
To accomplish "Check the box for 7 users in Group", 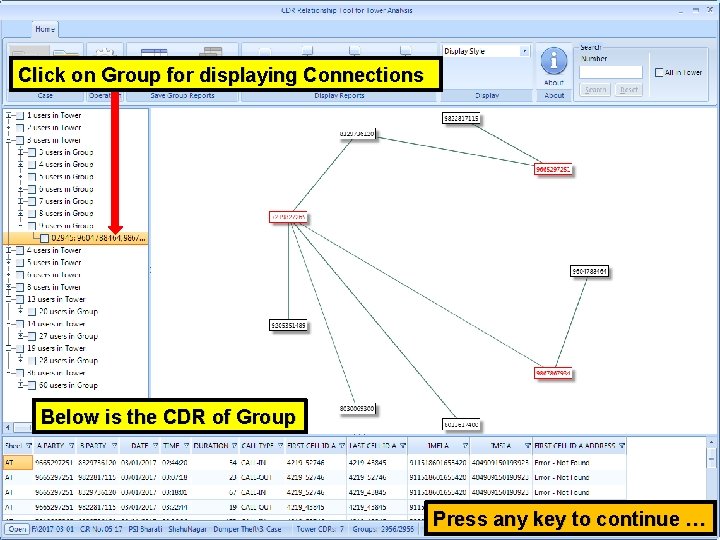I will pyautogui.click(x=32, y=202).
